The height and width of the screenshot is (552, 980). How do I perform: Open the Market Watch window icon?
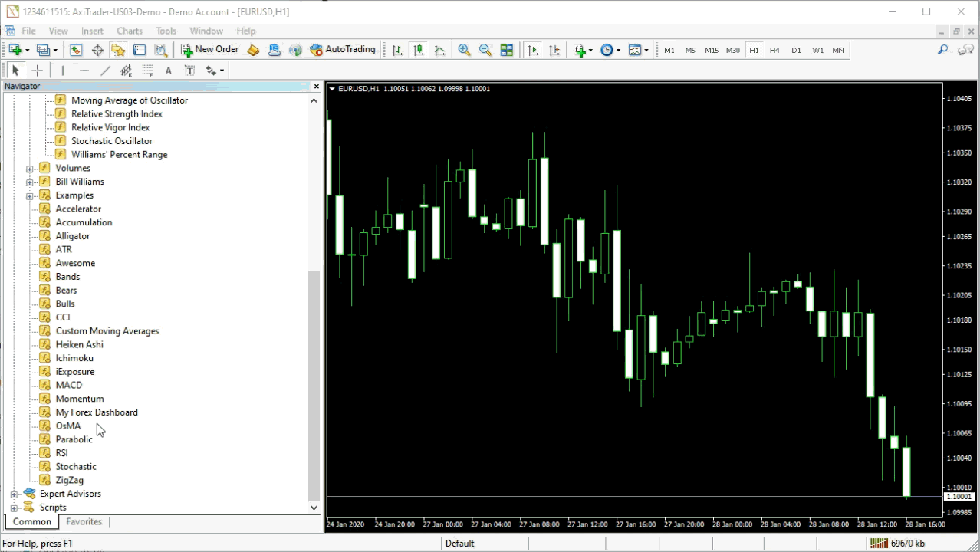tap(76, 50)
